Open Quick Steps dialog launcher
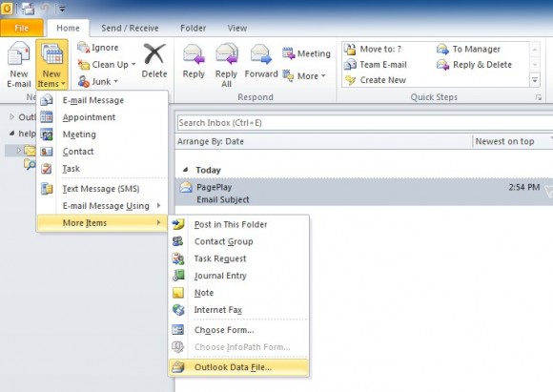 [x=539, y=97]
